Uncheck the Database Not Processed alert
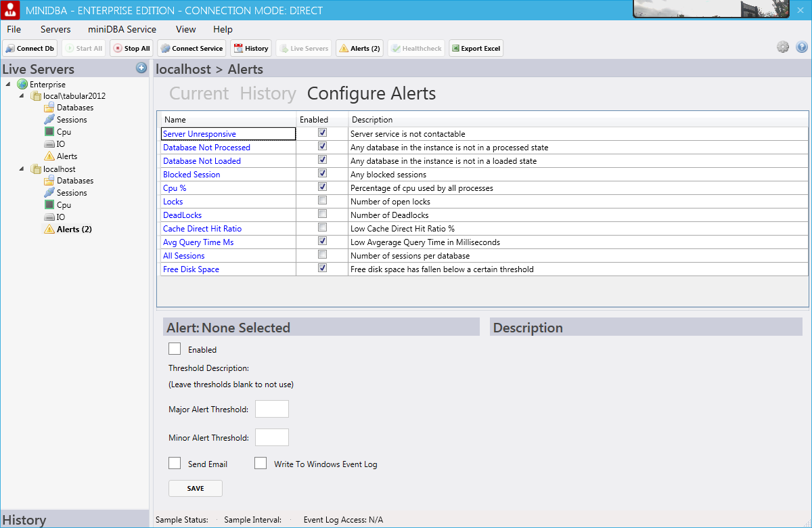 [323, 147]
